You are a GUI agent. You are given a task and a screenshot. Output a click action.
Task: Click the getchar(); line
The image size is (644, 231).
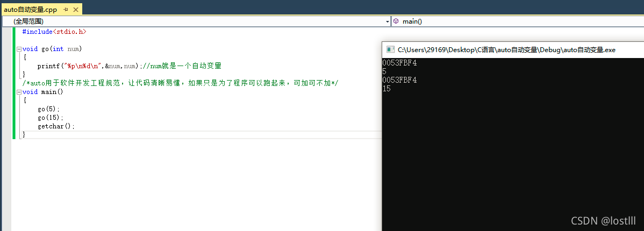(x=56, y=126)
